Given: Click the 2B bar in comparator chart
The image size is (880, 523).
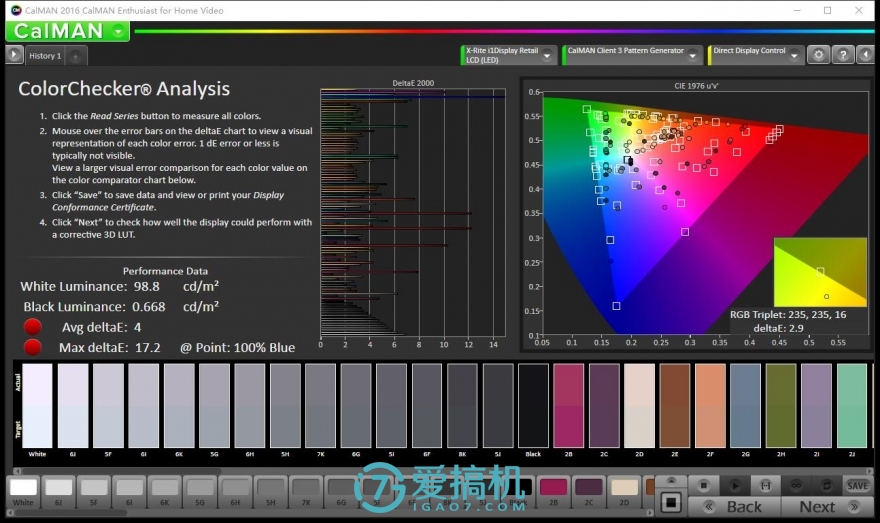Looking at the screenshot, I should pyautogui.click(x=569, y=406).
